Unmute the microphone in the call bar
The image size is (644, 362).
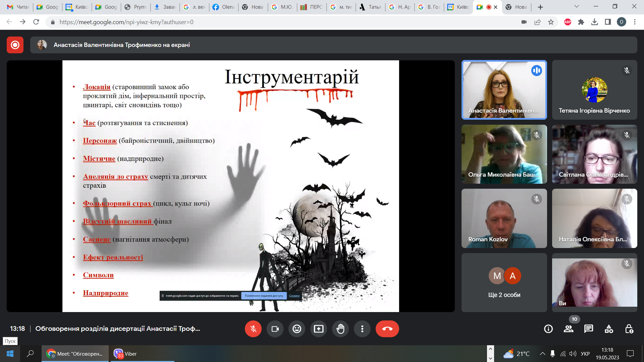tap(253, 329)
